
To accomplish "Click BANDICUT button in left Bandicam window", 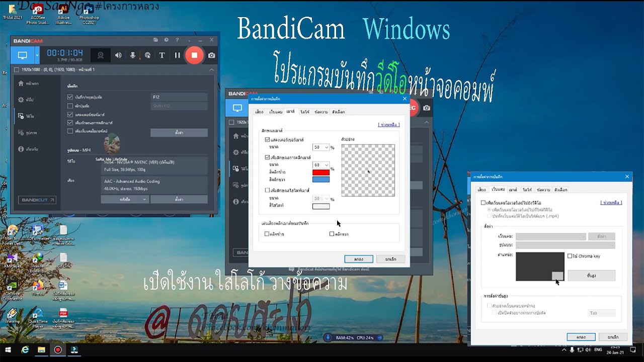I will 38,200.
